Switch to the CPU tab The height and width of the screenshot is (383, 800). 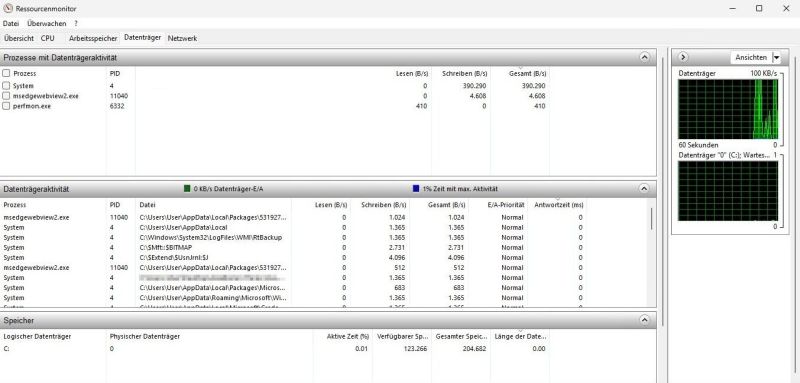[x=47, y=38]
